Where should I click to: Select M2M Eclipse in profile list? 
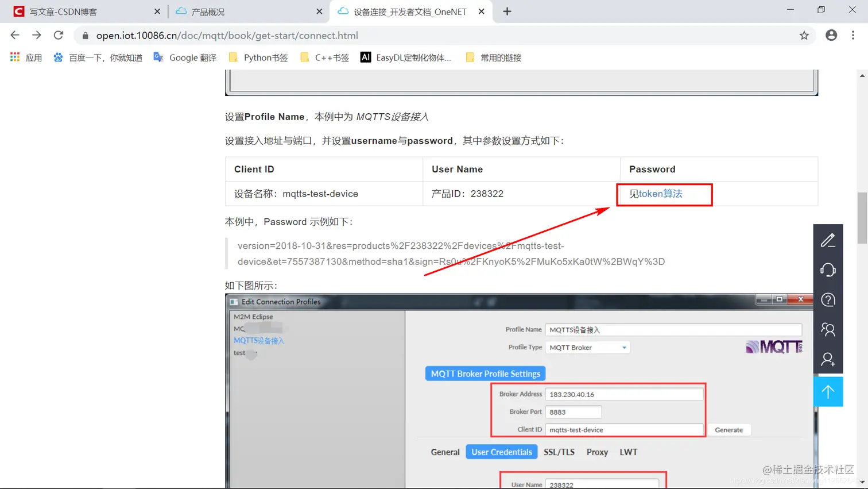coord(253,317)
